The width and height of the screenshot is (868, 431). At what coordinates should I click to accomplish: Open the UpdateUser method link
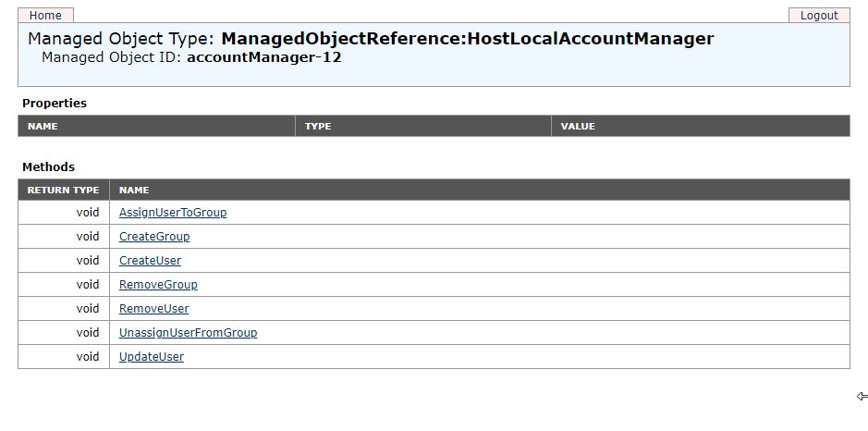pos(152,357)
